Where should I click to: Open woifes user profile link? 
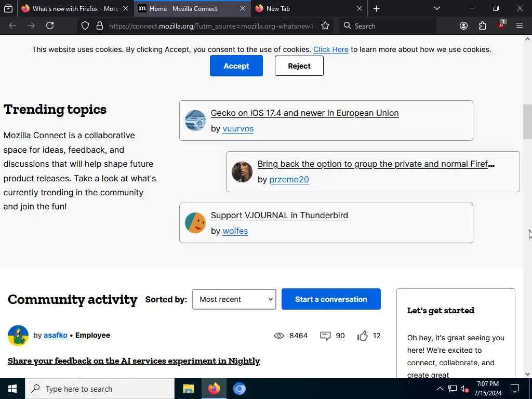(235, 231)
